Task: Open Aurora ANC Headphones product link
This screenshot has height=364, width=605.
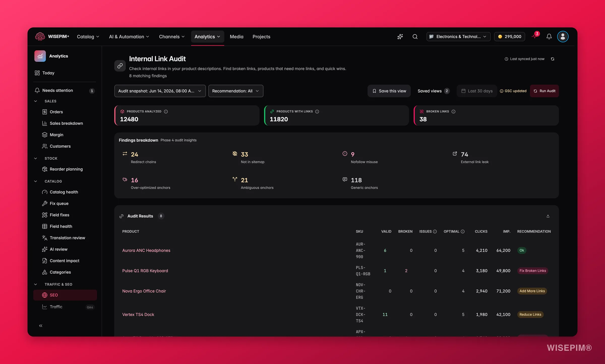Action: point(146,251)
